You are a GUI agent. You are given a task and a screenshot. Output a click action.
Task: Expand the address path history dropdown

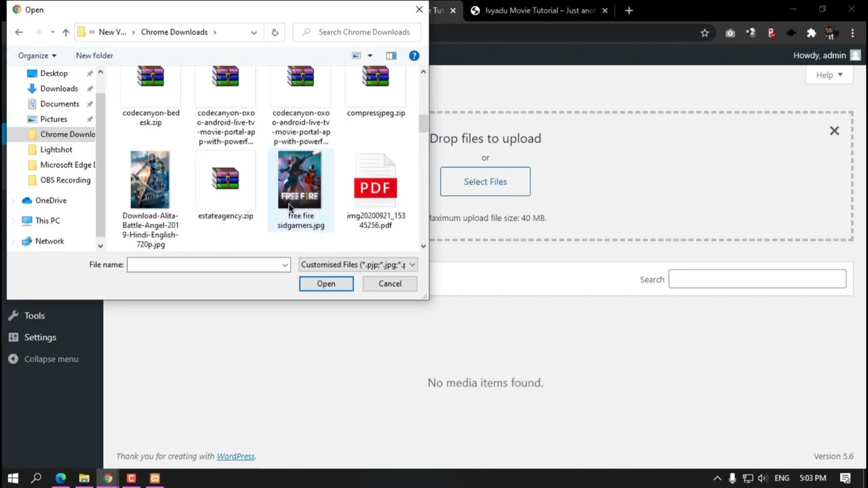pyautogui.click(x=254, y=32)
